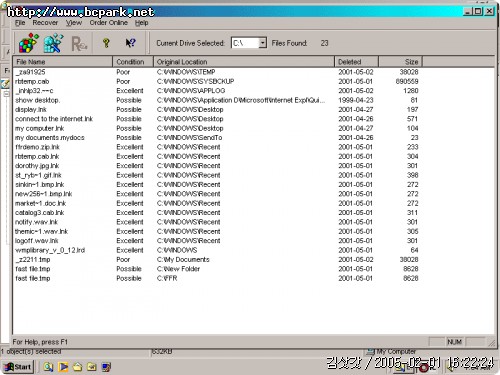This screenshot has height=375, width=500.
Task: Click location C:\My Documents
Action: pyautogui.click(x=183, y=259)
